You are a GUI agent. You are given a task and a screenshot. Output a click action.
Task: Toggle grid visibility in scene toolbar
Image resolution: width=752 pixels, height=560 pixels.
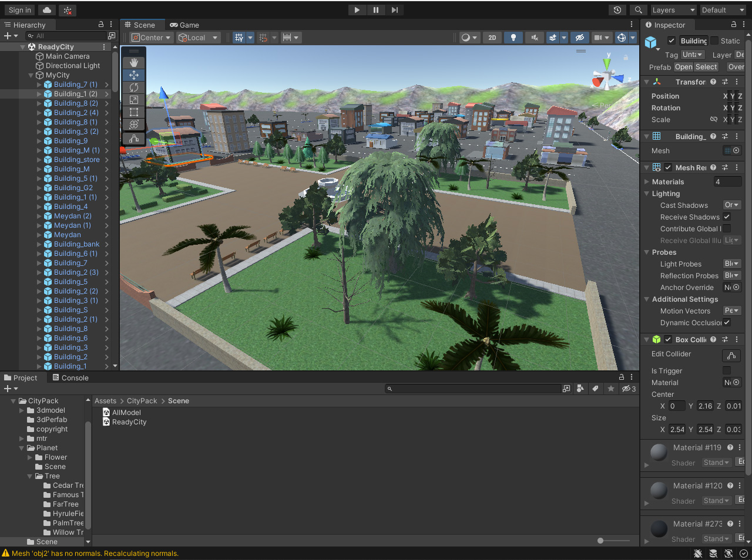[239, 38]
